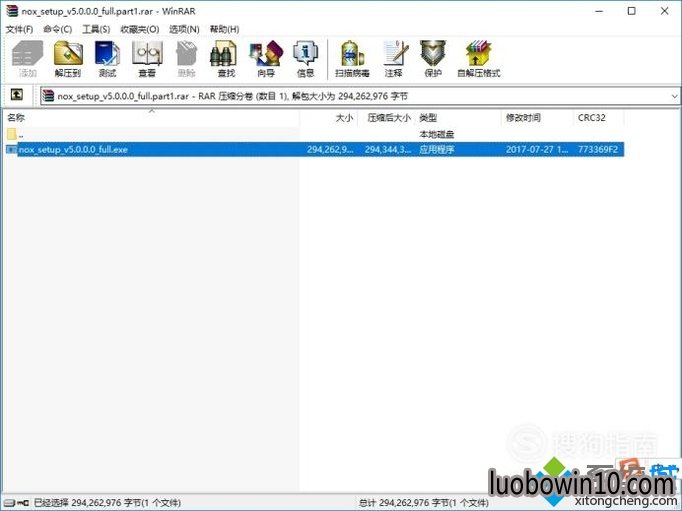Viewport: 682px width, 511px height.
Task: Click the 应用程序 type cell
Action: pyautogui.click(x=437, y=150)
